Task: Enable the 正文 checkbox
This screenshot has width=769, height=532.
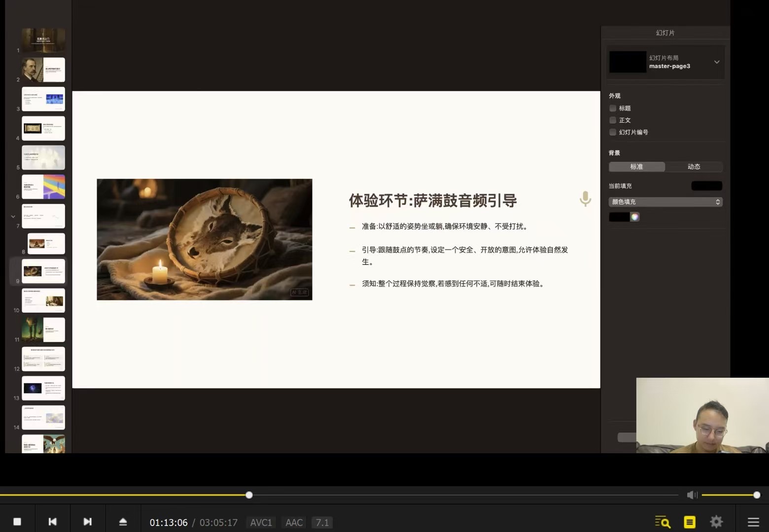Action: (x=613, y=120)
